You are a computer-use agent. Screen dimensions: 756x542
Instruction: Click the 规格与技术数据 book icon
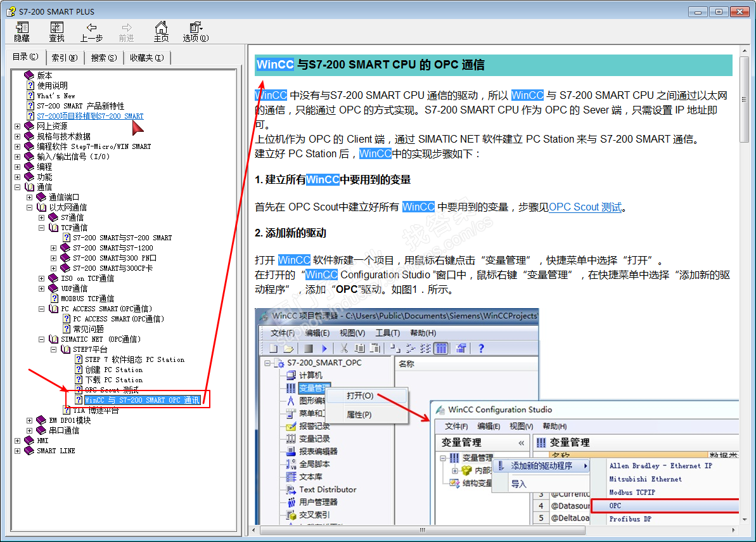pos(29,136)
